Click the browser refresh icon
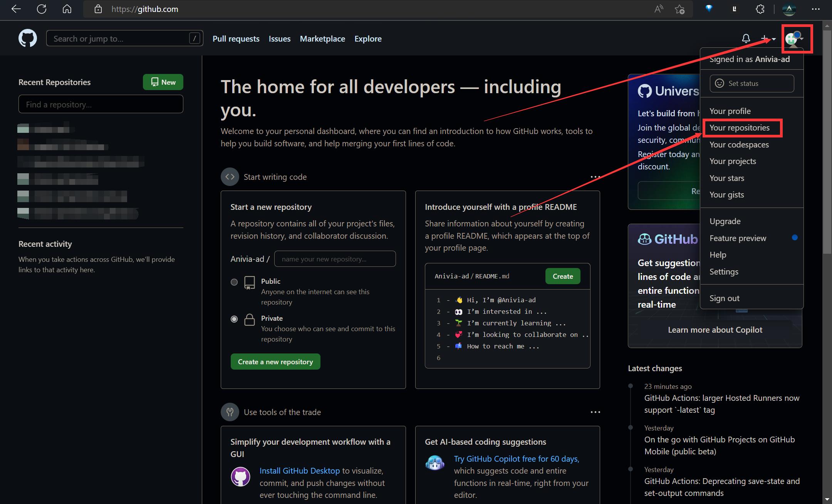 pos(42,9)
